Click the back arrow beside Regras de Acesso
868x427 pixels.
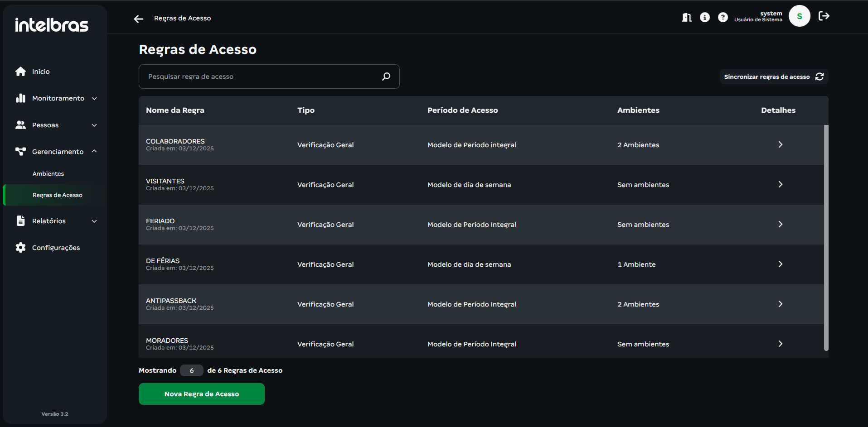click(139, 19)
